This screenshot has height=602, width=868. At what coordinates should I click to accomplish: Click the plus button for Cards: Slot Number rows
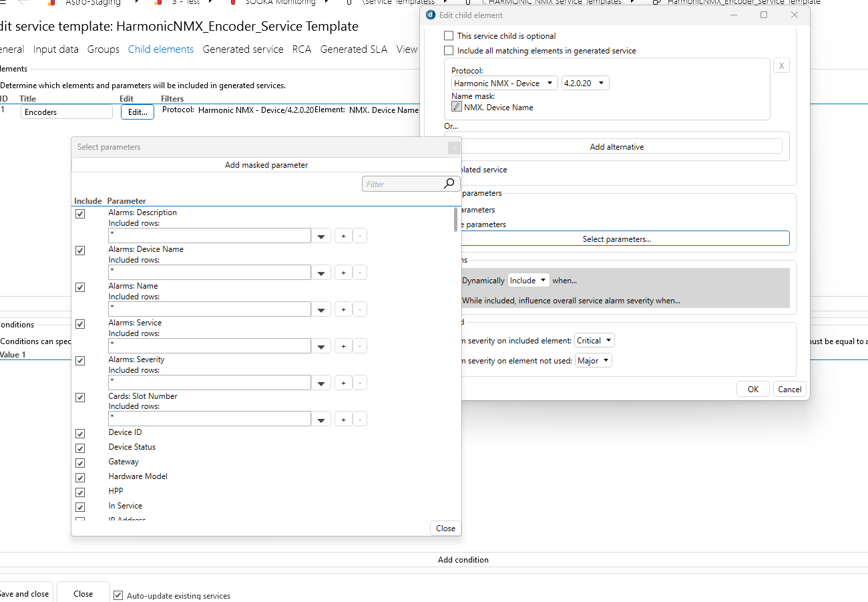point(343,419)
